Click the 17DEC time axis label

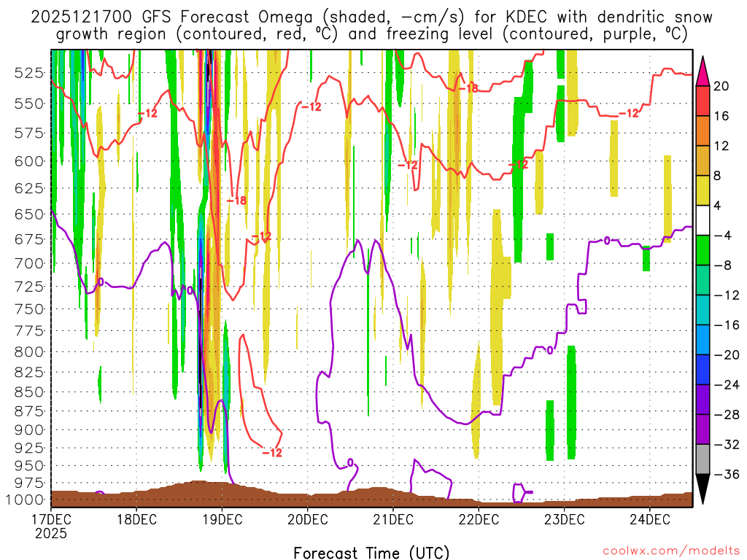[x=52, y=519]
